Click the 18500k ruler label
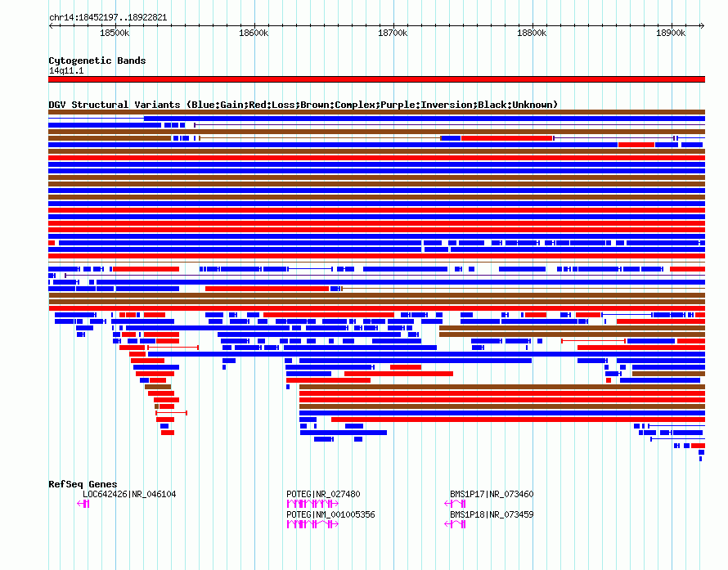The width and height of the screenshot is (728, 570). (x=115, y=33)
